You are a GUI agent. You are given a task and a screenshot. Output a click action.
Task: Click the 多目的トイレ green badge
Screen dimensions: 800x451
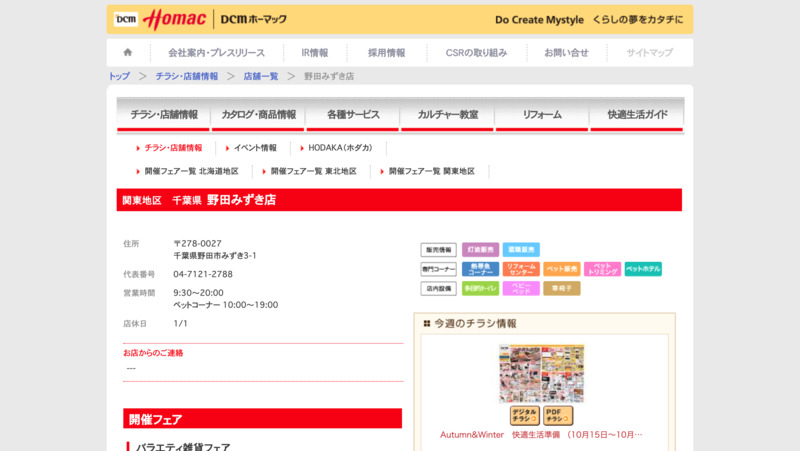[480, 288]
